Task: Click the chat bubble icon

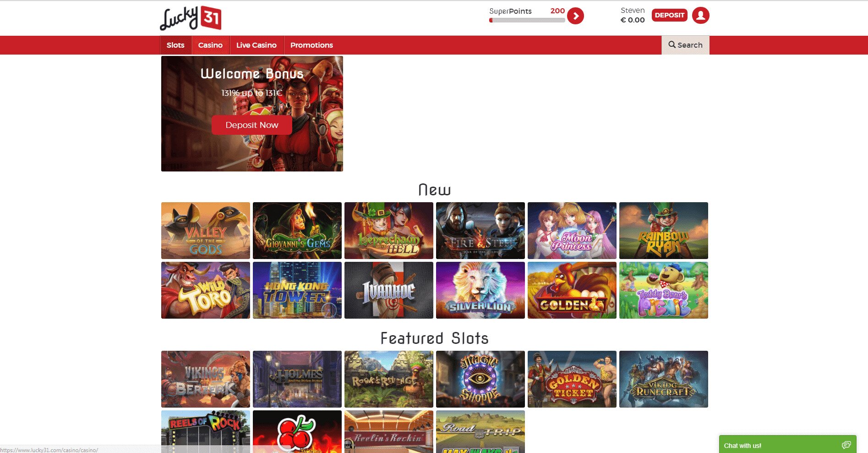Action: point(846,445)
